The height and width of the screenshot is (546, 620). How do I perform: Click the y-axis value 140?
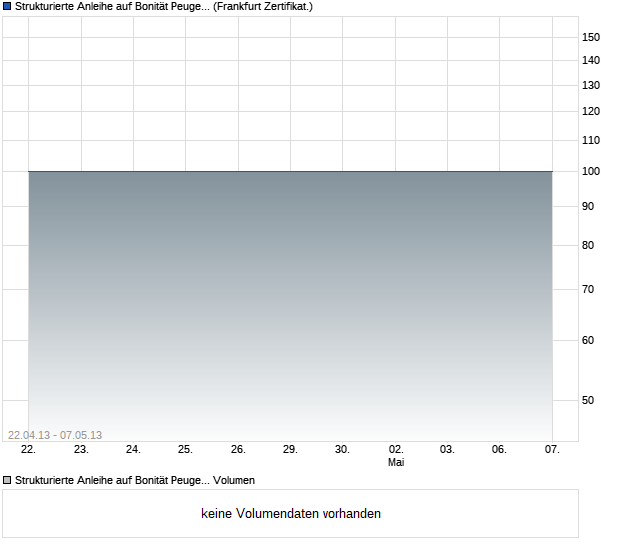[x=591, y=60]
